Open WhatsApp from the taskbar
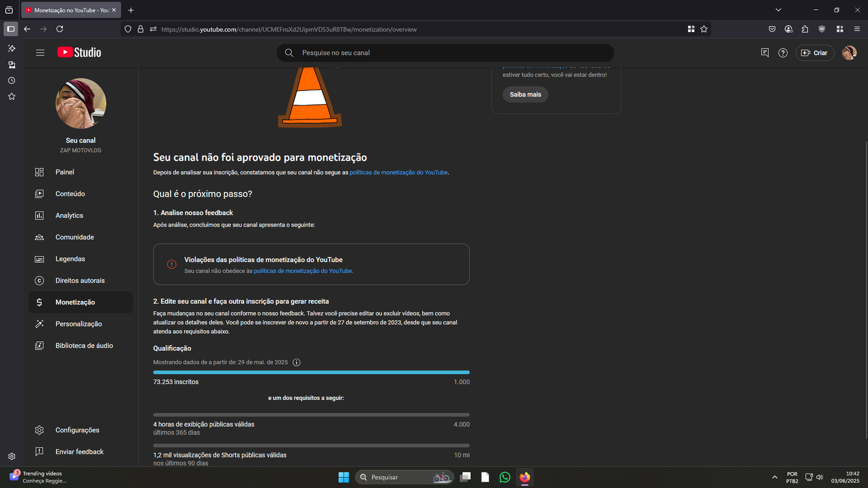The image size is (868, 488). coord(505,477)
